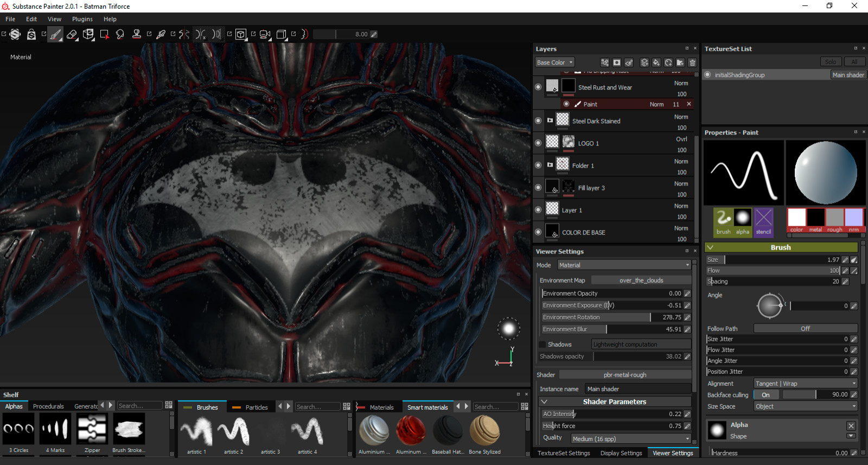
Task: Open Substance Share store icon
Action: [x=31, y=34]
